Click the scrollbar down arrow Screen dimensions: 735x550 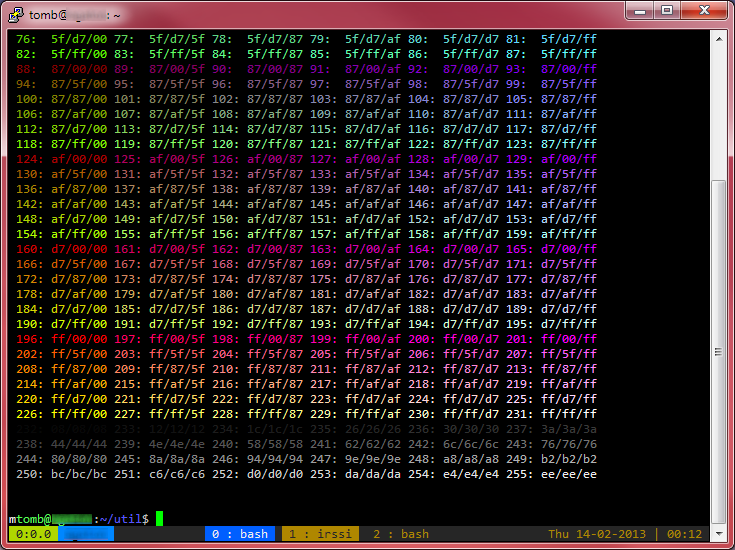[x=719, y=534]
